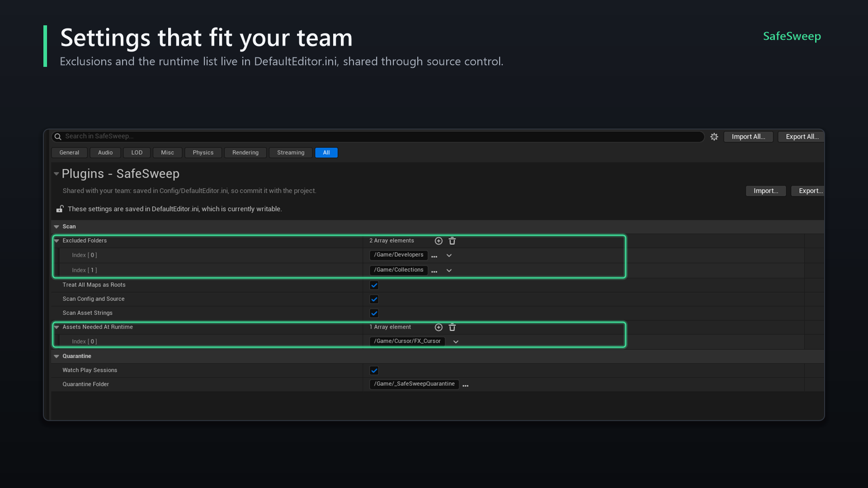Select Excluded Folders Index [ 1 ] row label
This screenshot has height=488, width=868.
click(x=85, y=270)
